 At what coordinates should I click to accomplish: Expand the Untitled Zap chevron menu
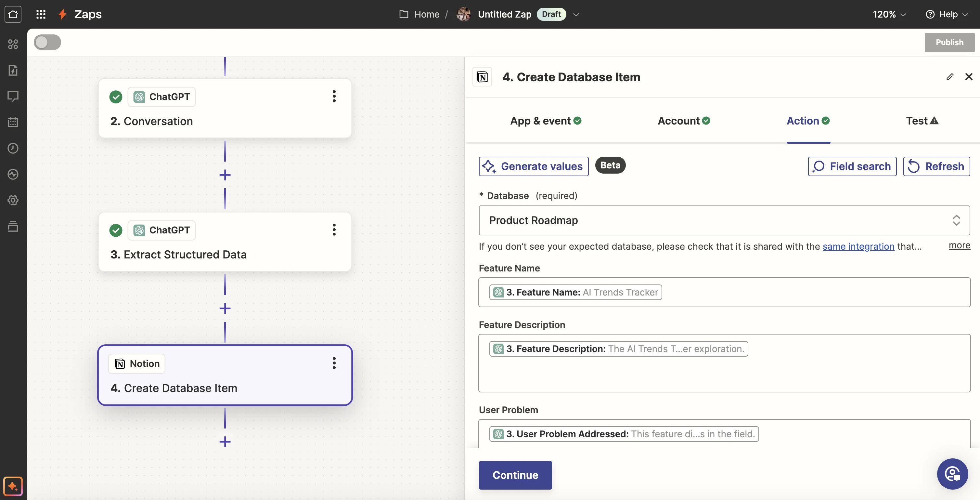pos(576,14)
